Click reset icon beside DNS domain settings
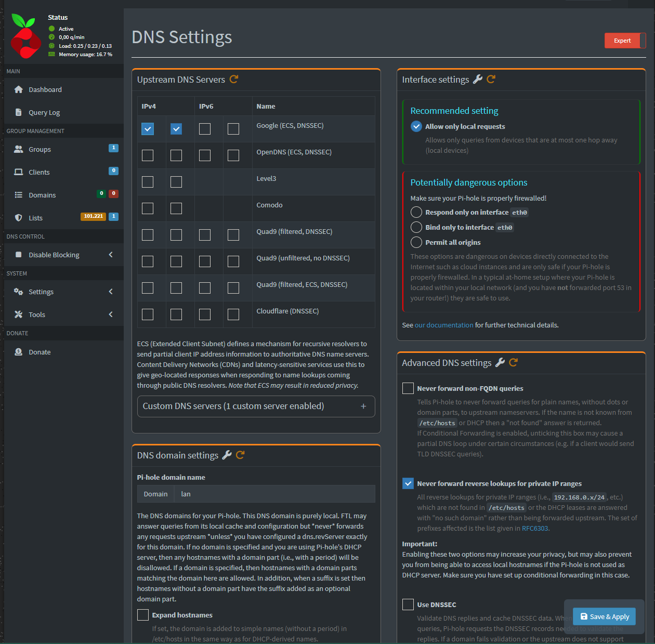This screenshot has width=655, height=644. 240,455
